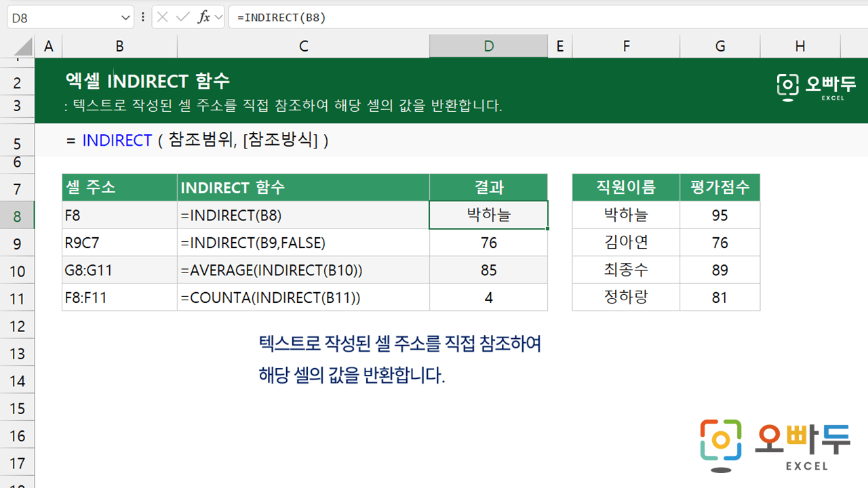Select row 15 header

point(17,408)
